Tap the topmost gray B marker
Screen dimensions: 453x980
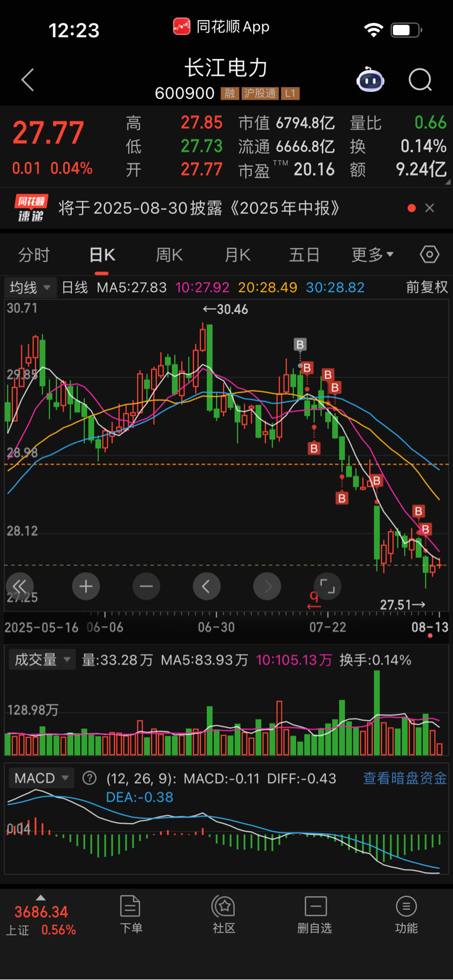[x=300, y=345]
